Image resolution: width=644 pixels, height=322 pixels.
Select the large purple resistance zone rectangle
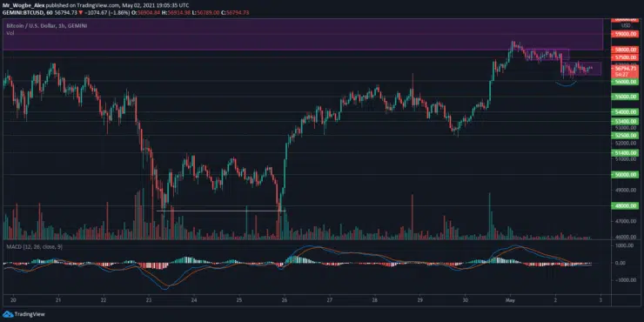click(x=303, y=35)
